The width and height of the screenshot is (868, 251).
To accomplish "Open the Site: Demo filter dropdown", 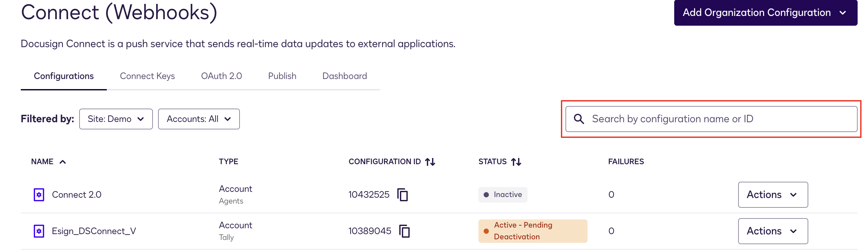I will click(x=116, y=119).
